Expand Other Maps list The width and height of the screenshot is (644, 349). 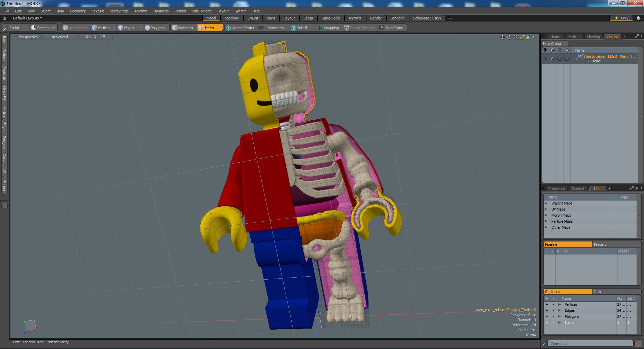[546, 227]
